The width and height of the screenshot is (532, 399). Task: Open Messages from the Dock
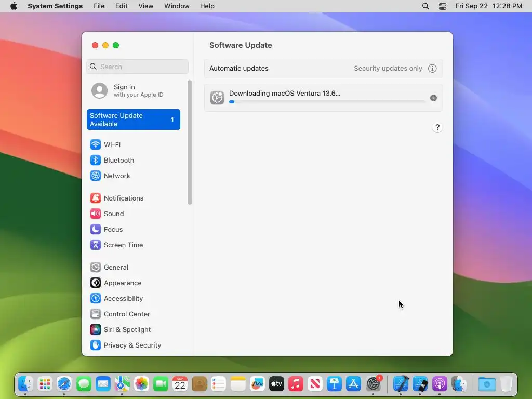[x=84, y=384]
